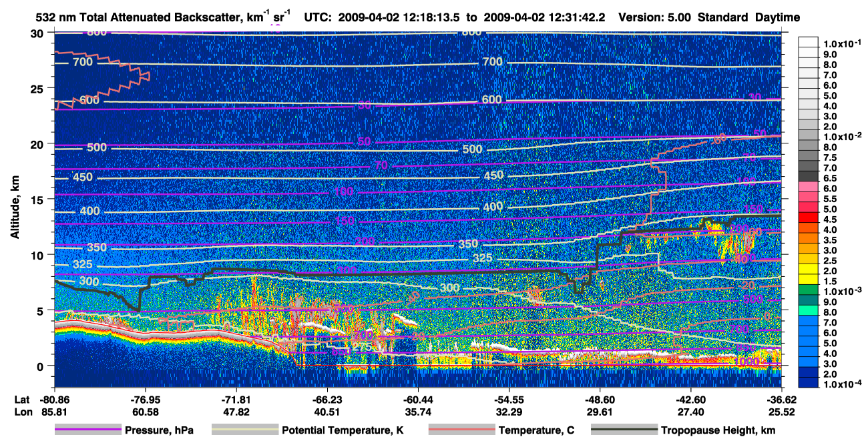Viewport: 868px width, 445px height.
Task: Click the longitude value 29.61
Action: [600, 412]
